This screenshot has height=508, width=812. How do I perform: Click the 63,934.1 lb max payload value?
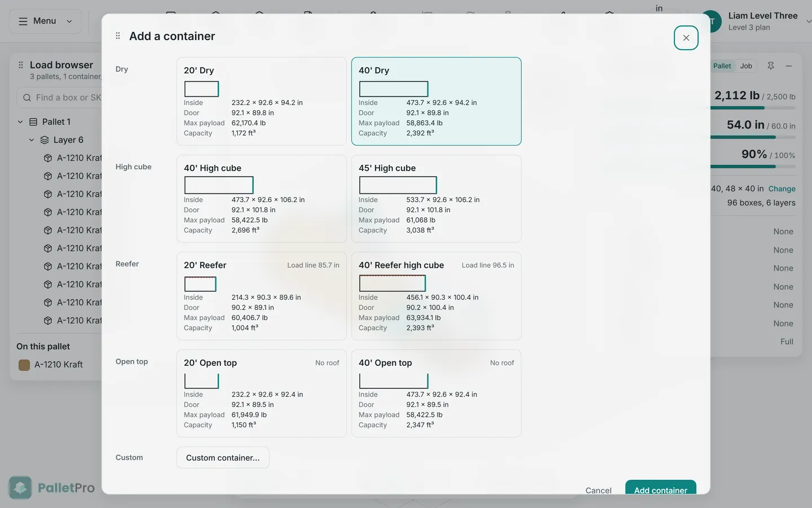tap(423, 318)
